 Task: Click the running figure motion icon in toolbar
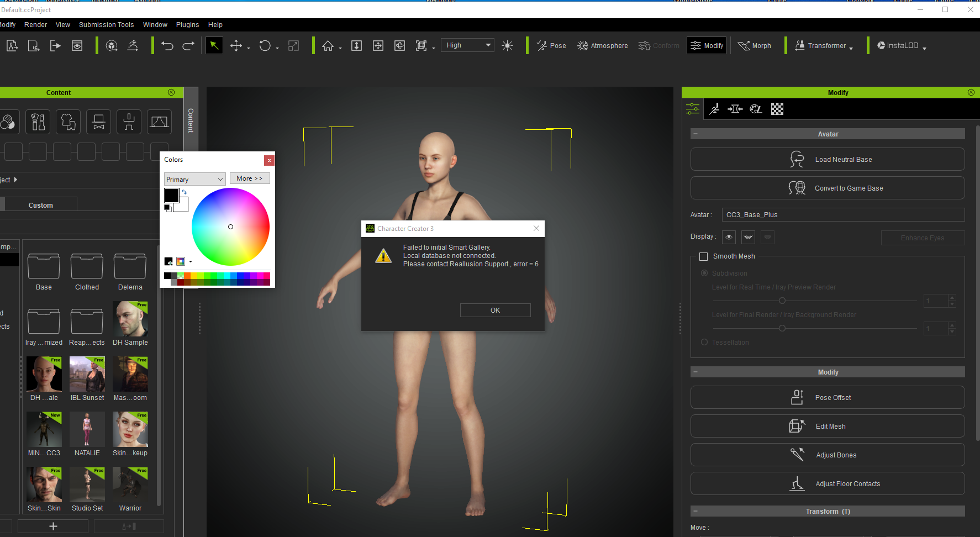pos(133,46)
